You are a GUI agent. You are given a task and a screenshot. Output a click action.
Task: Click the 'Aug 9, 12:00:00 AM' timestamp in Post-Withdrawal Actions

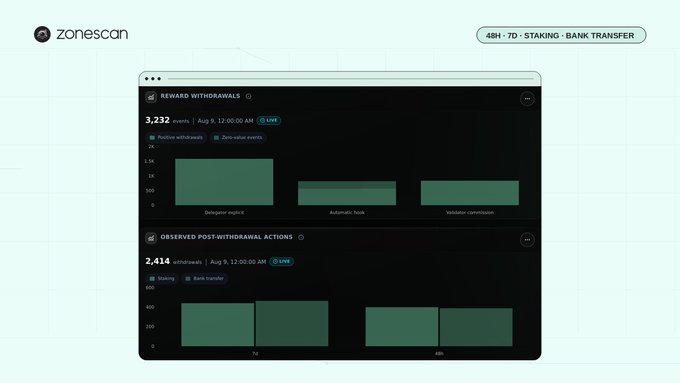(238, 262)
